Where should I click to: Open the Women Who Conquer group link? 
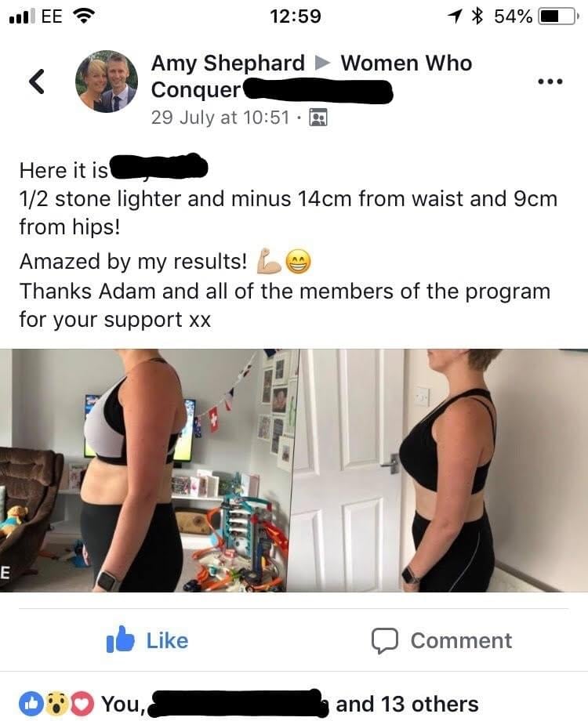pyautogui.click(x=311, y=76)
